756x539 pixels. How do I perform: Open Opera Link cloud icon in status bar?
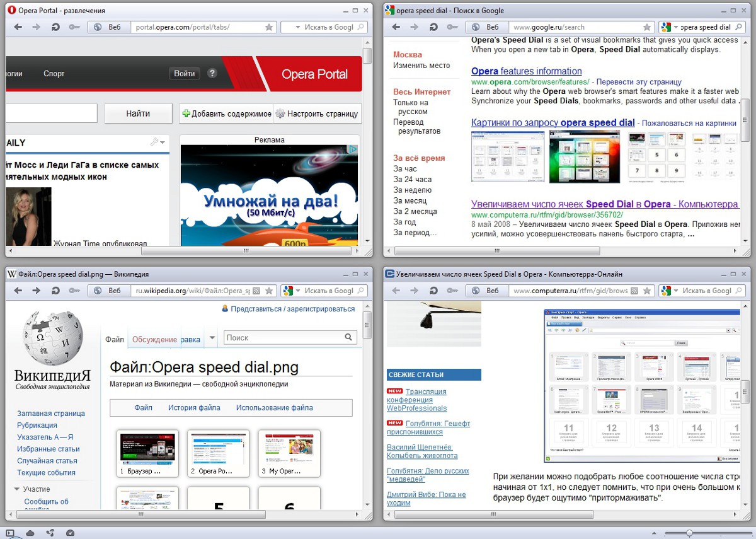[30, 533]
